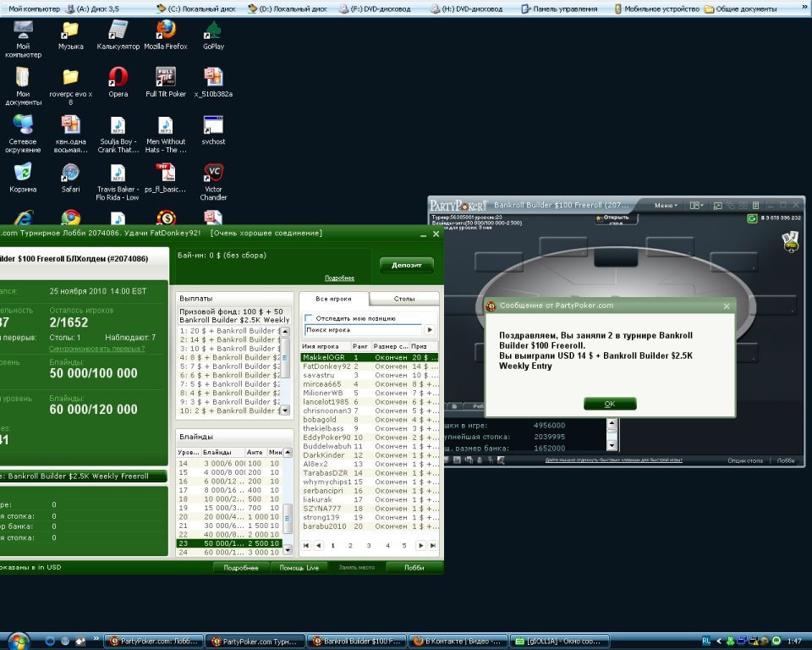
Task: Open Опции стола in poker table footer
Action: pos(744,460)
